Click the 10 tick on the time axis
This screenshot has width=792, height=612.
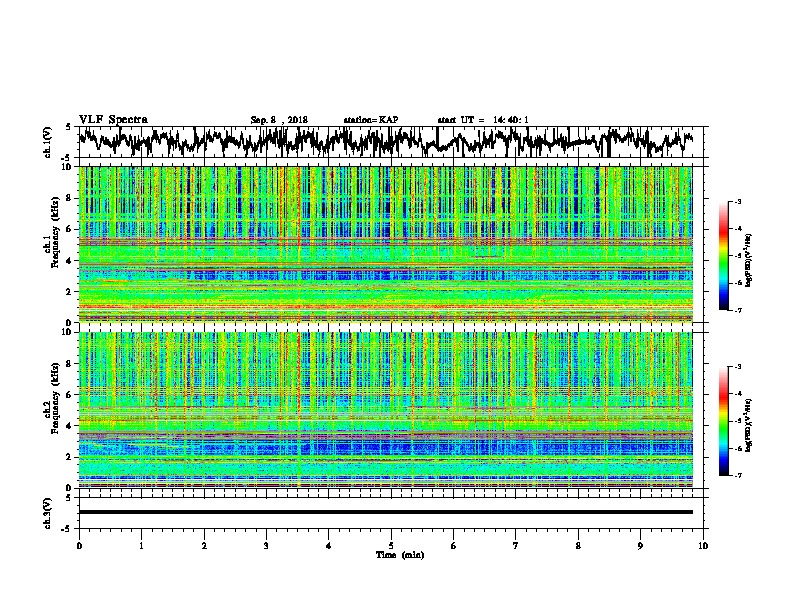[703, 546]
